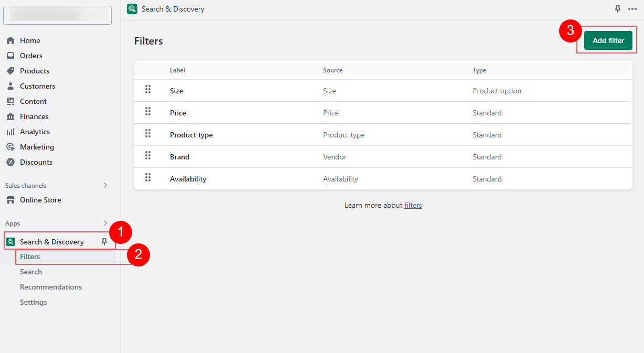Grab the drag handle for Brand filter

[148, 156]
